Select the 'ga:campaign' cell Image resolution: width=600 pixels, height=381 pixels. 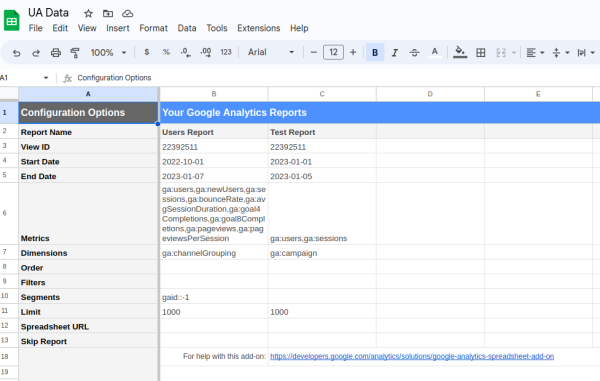[x=322, y=253]
